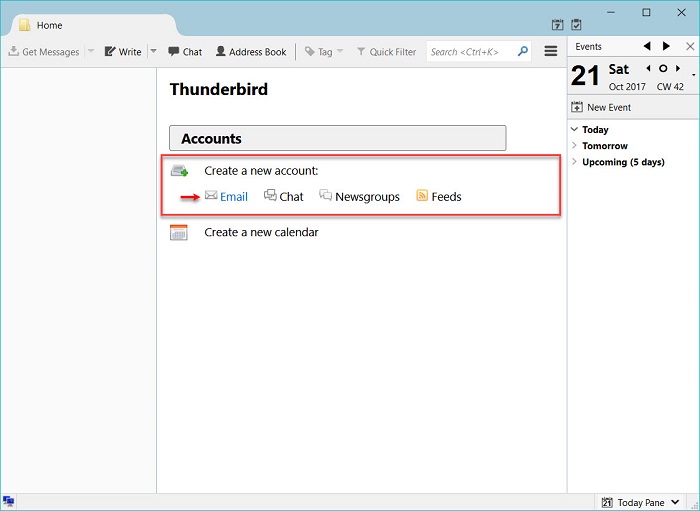Screen dimensions: 700x511
Task: Open the Address Book
Action: pos(251,52)
